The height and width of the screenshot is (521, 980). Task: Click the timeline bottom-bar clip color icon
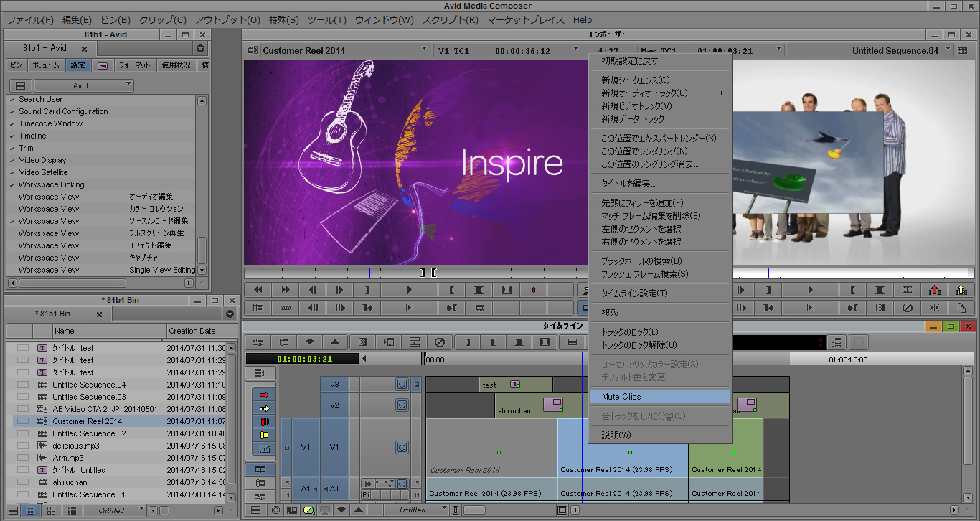(x=308, y=510)
